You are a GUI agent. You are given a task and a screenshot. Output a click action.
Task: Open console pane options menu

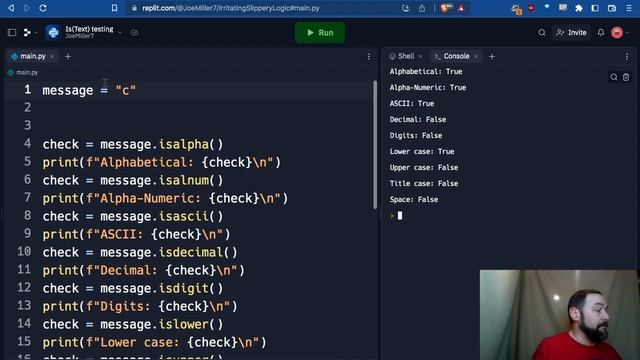627,57
